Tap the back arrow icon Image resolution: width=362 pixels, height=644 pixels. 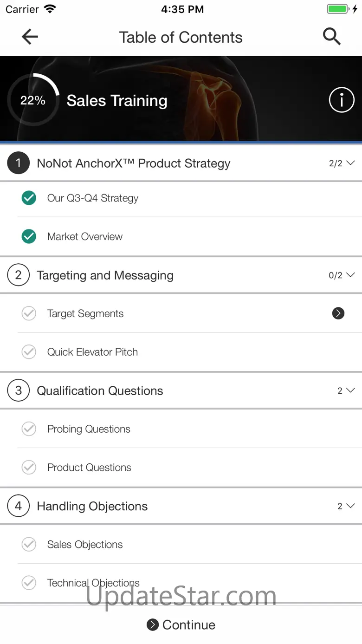[x=30, y=37]
